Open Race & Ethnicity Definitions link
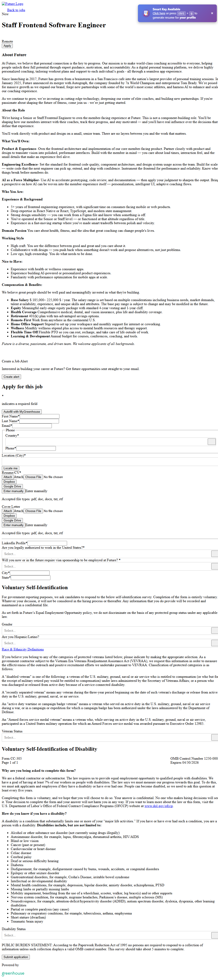The image size is (218, 980). (x=23, y=649)
